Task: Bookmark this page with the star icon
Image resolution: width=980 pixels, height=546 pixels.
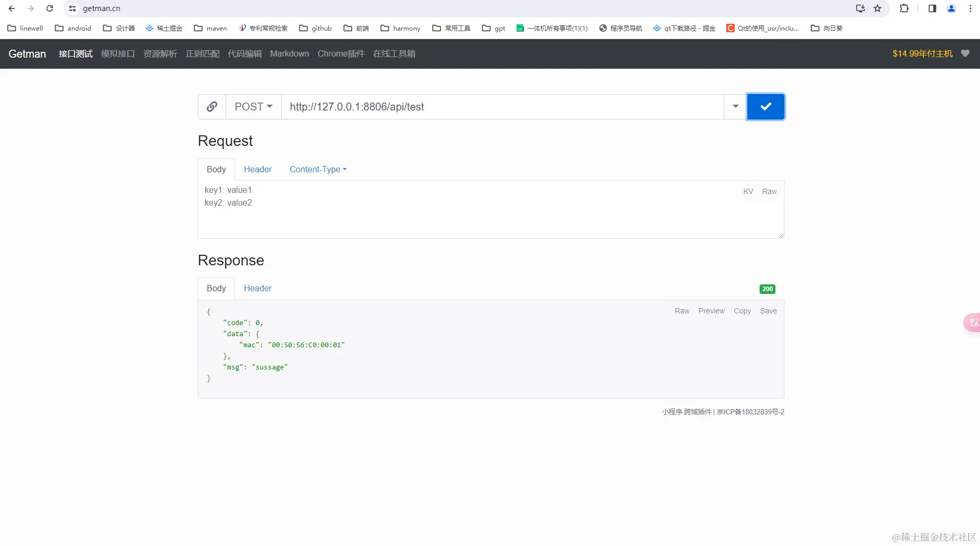Action: click(877, 8)
